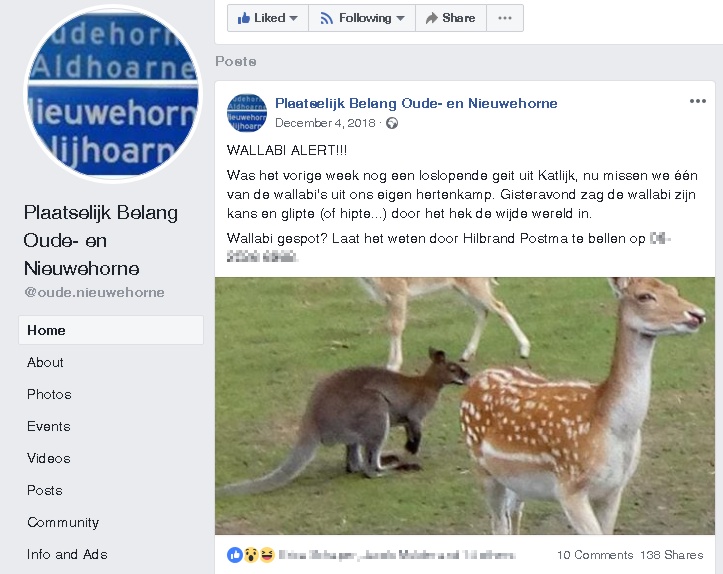Click the large page profile picture
Image resolution: width=723 pixels, height=574 pixels.
pos(113,94)
